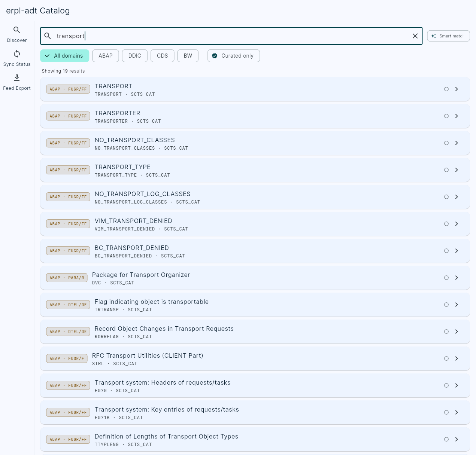476x455 pixels.
Task: Open RFC Transport Utilities (CLIENT Part) result
Action: tap(148, 355)
